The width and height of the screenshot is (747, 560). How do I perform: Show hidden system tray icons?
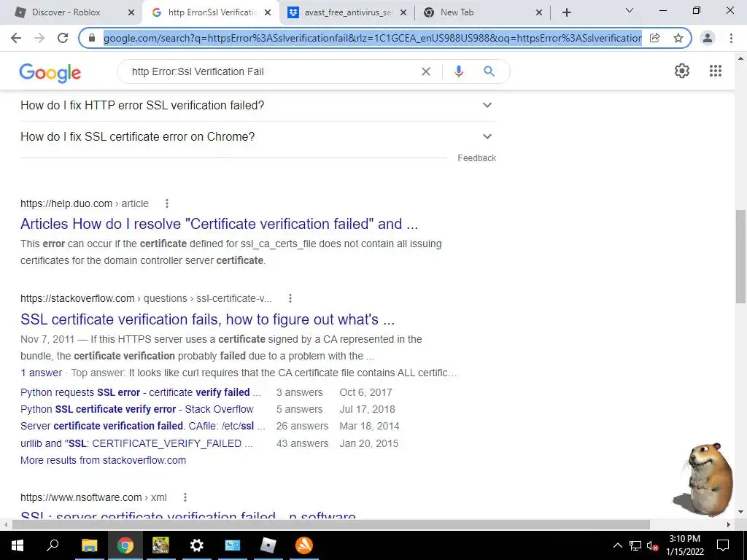click(617, 545)
